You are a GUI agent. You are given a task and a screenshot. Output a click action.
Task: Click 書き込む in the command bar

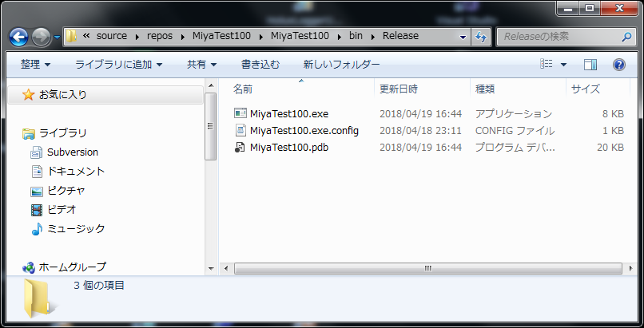[260, 65]
